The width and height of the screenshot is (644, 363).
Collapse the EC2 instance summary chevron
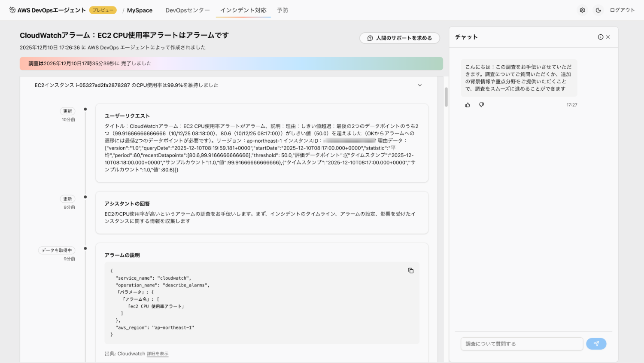pos(419,85)
